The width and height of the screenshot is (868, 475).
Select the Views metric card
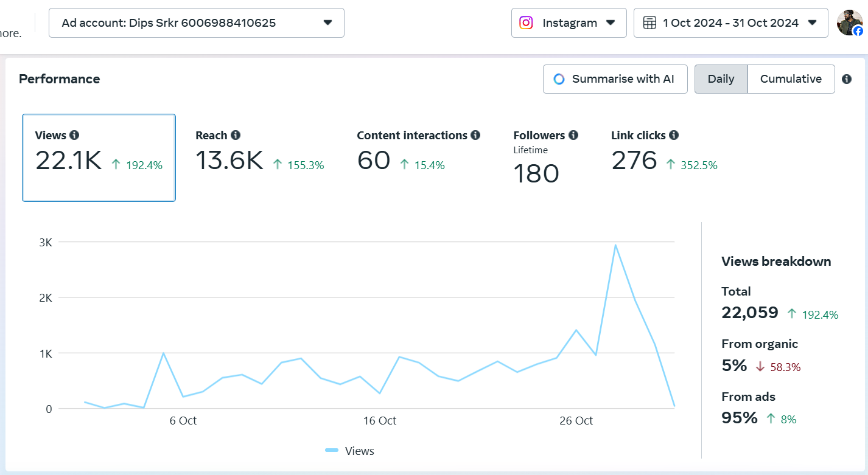tap(99, 158)
